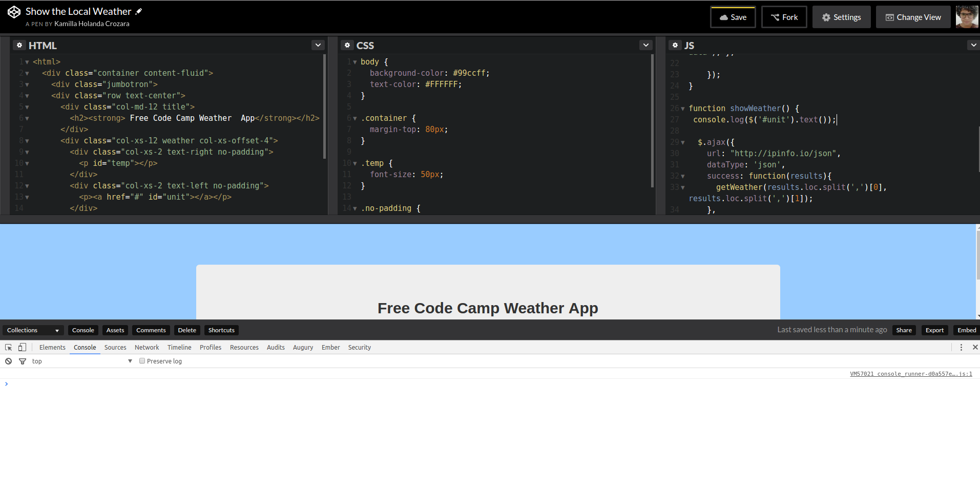Switch to the Elements tab

52,347
